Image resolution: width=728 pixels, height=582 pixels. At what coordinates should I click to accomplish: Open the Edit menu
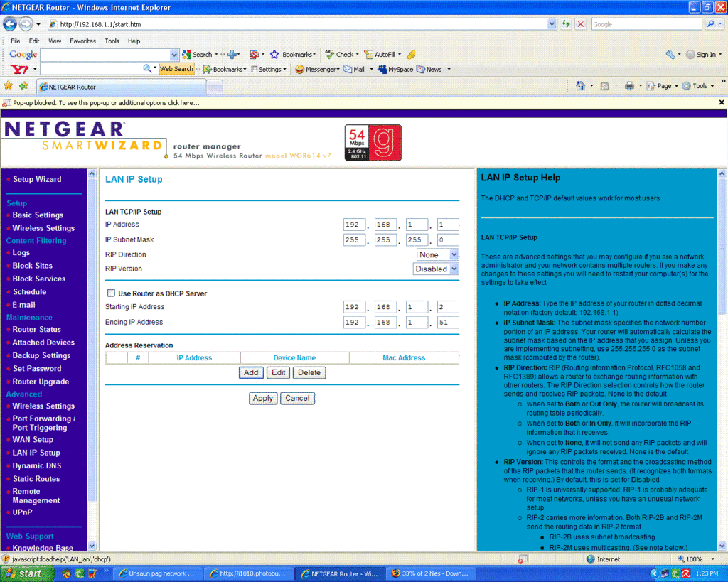pyautogui.click(x=34, y=41)
